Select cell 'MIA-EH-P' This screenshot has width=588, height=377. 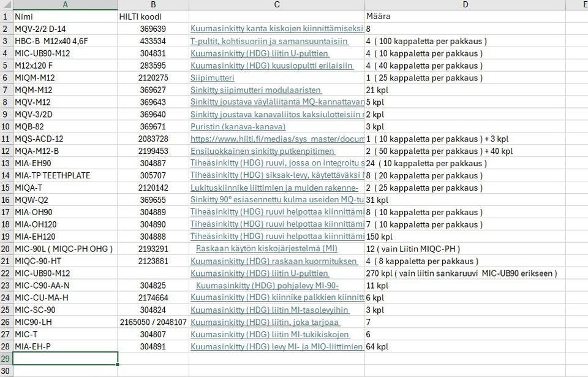click(x=66, y=346)
